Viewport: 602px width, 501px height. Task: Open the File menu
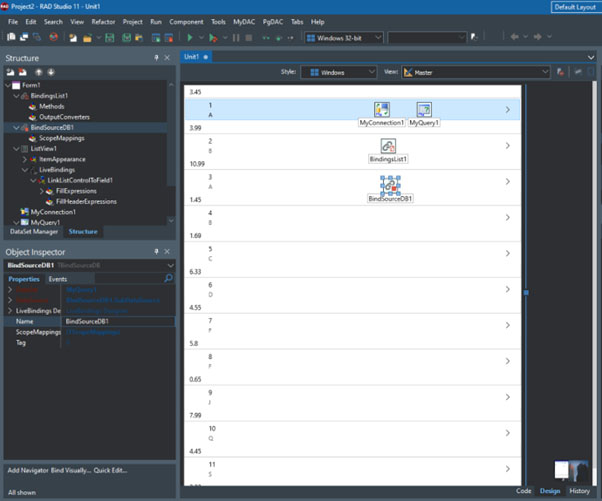click(13, 22)
